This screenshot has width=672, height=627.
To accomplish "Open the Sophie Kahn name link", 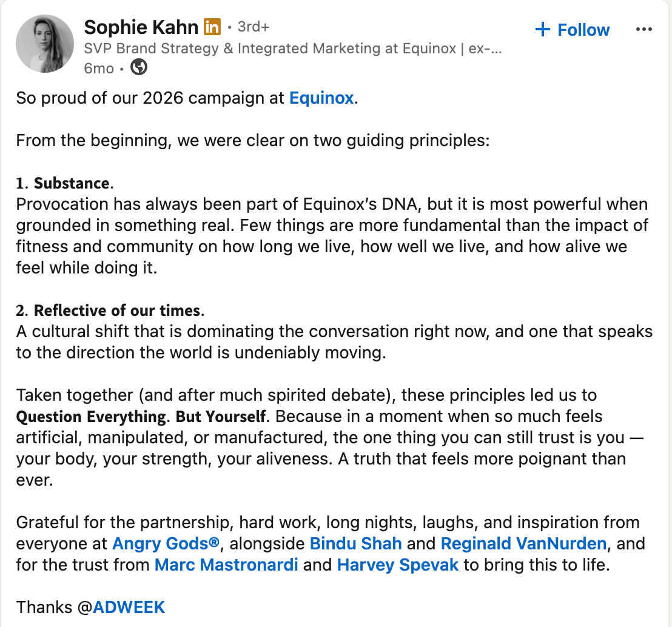I will pyautogui.click(x=141, y=27).
